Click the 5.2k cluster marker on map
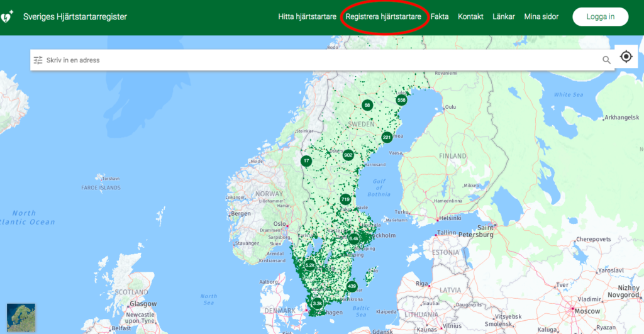Viewport: 644px width, 334px height. (x=309, y=265)
